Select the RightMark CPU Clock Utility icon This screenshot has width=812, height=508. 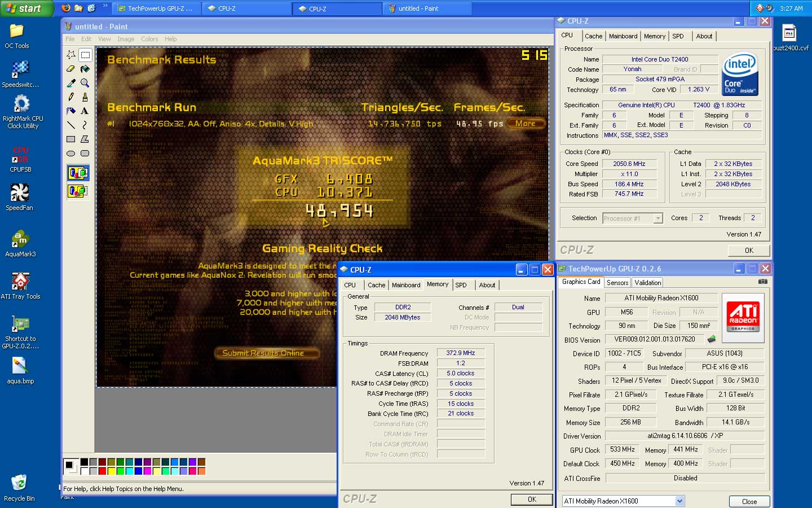coord(23,112)
